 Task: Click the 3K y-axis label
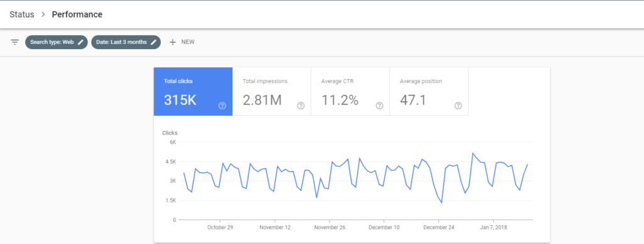[x=172, y=180]
